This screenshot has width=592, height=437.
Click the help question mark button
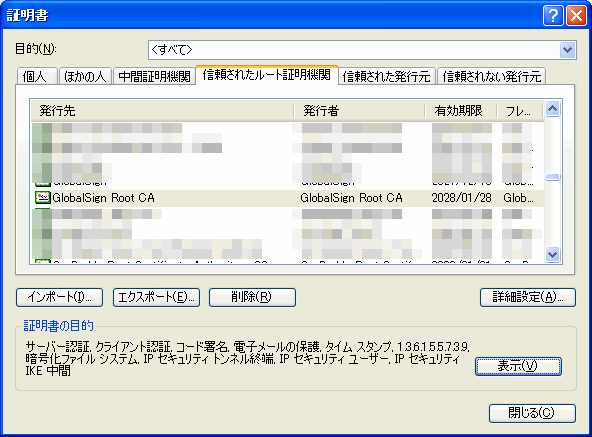pos(553,15)
